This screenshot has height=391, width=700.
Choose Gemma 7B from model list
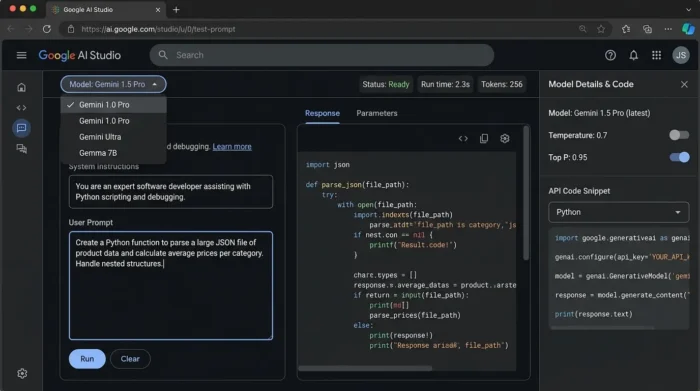(113, 153)
